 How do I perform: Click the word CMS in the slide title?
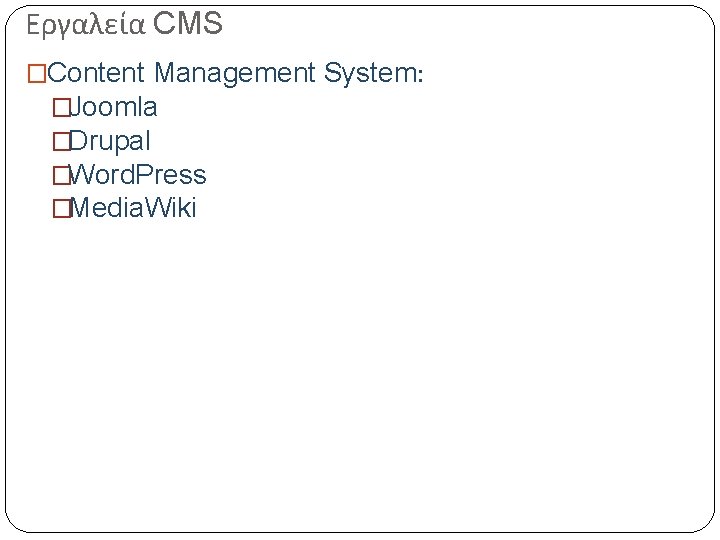pyautogui.click(x=188, y=23)
